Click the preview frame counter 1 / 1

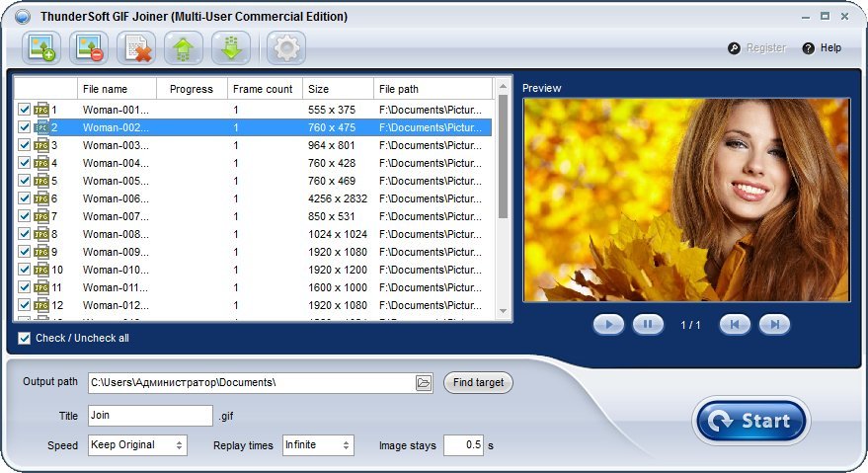click(x=690, y=325)
